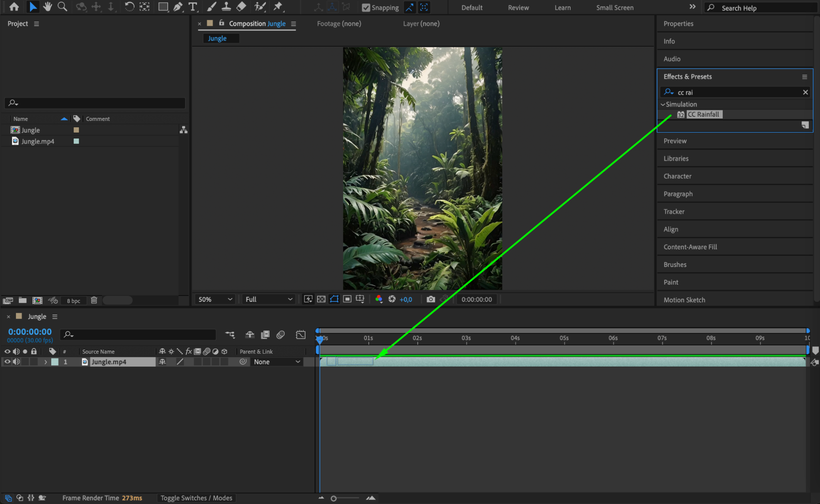The image size is (820, 504).
Task: Click Toggle Switches / Modes button
Action: (196, 498)
